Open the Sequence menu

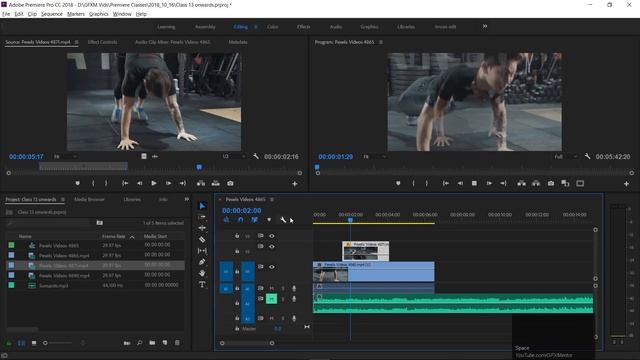[52, 14]
